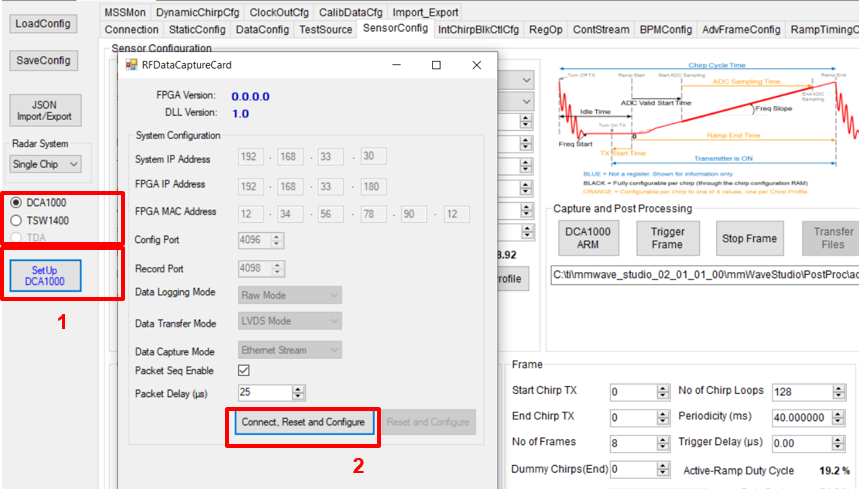This screenshot has height=491, width=859.
Task: Select the DCA1000 radio button
Action: coord(15,203)
